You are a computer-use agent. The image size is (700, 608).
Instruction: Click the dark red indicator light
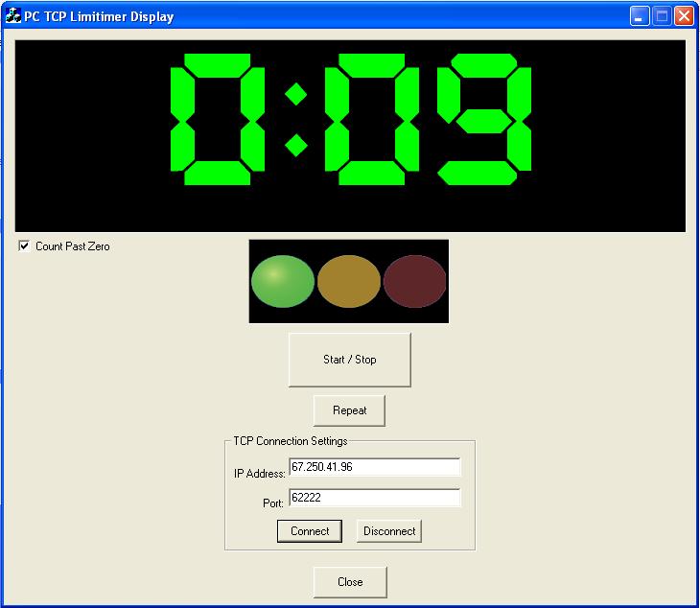415,281
